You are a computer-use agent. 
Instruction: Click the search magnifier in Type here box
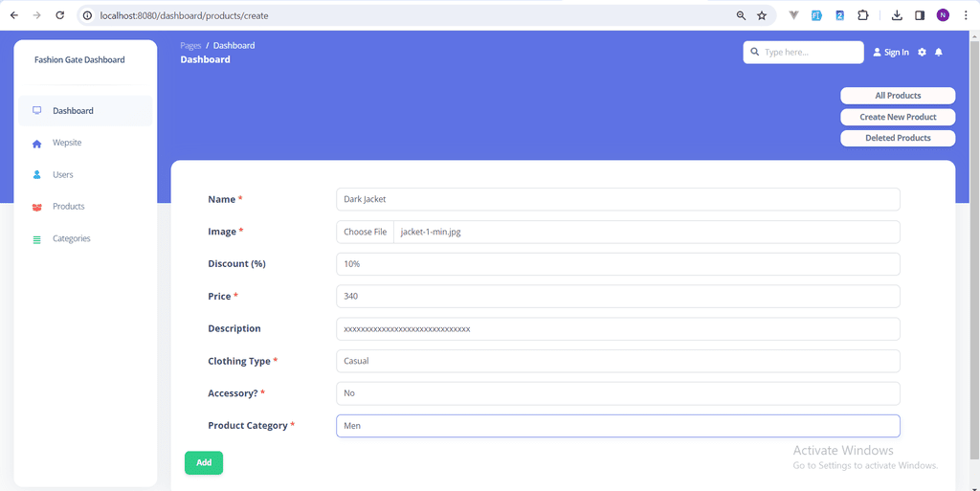tap(754, 52)
